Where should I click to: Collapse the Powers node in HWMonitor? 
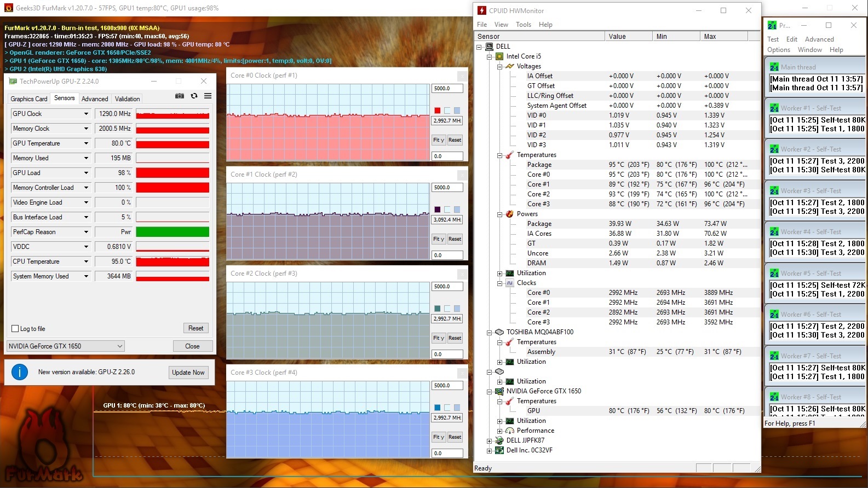[x=499, y=214]
